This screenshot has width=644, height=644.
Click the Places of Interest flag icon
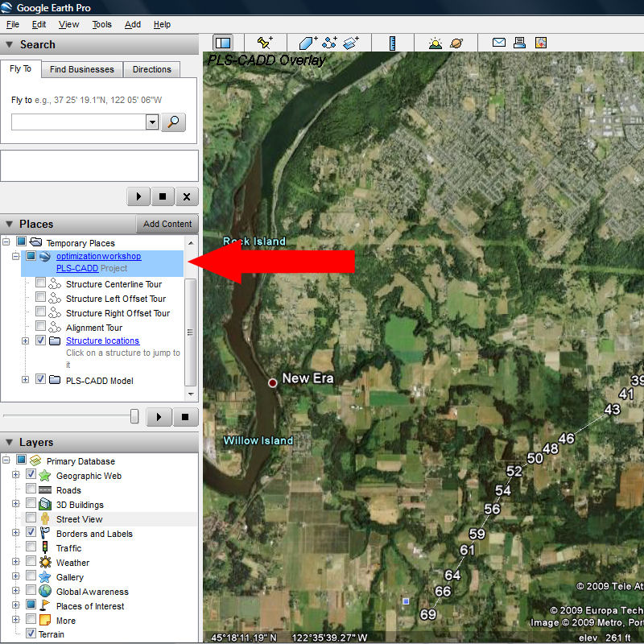[x=45, y=605]
